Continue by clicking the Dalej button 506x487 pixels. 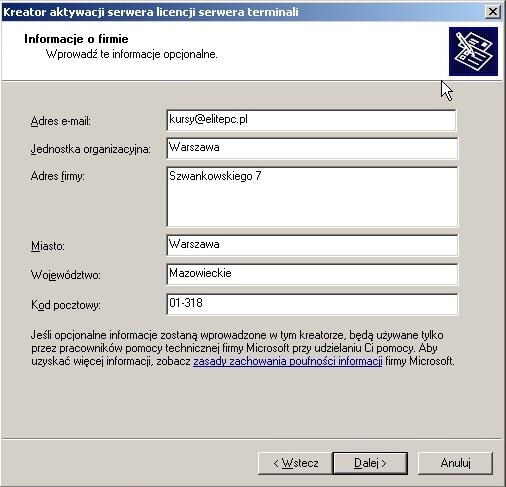coord(370,463)
